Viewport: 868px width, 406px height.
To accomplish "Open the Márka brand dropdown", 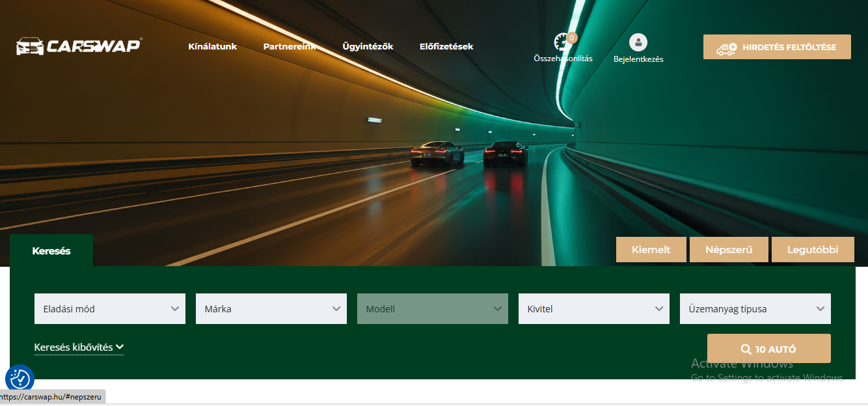I will pyautogui.click(x=271, y=309).
